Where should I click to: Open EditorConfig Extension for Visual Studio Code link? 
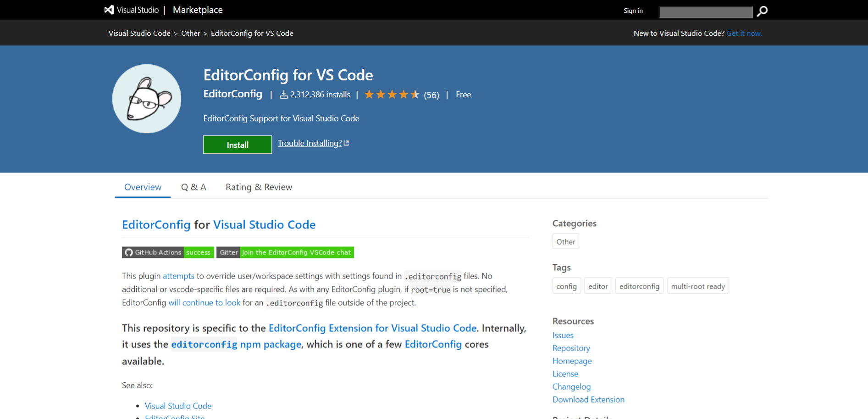(x=373, y=328)
